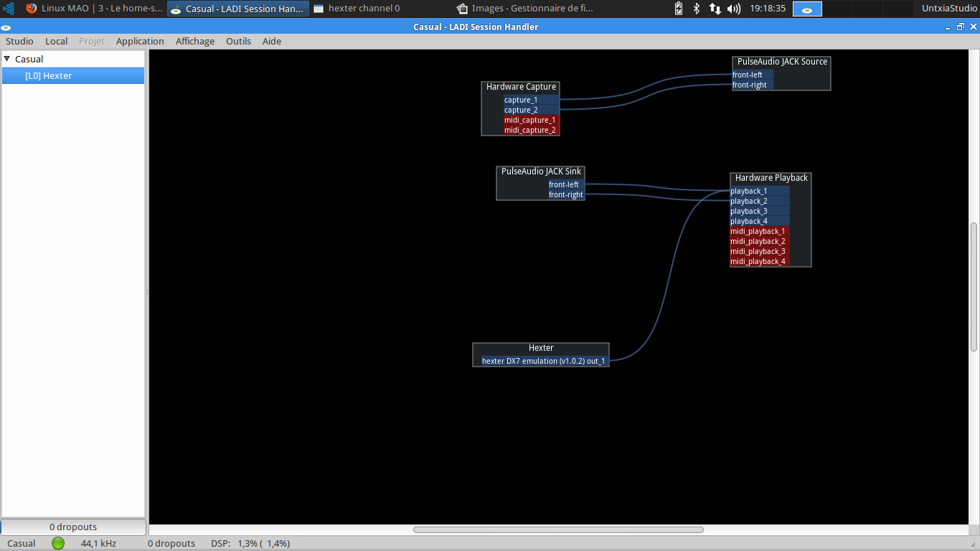
Task: Click the DSP load 1,3% readout
Action: point(250,543)
